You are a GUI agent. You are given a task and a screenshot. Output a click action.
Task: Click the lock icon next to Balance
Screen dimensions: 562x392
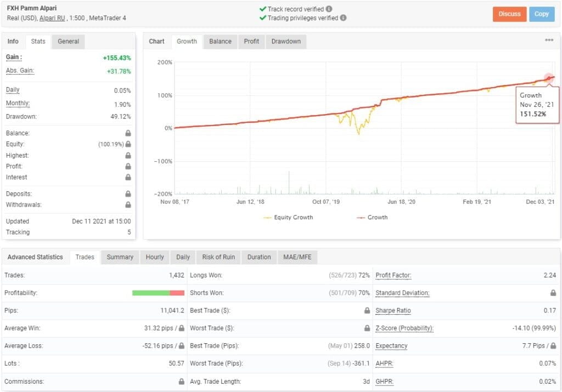(x=128, y=133)
